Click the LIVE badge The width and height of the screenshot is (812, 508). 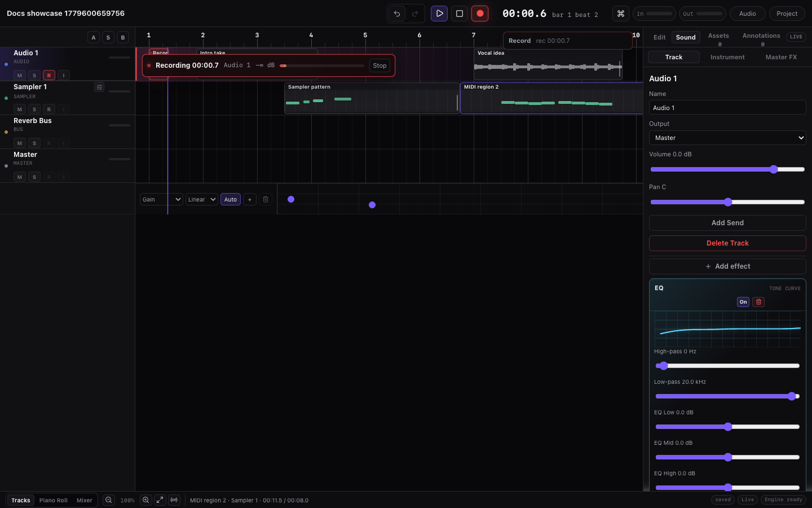796,37
